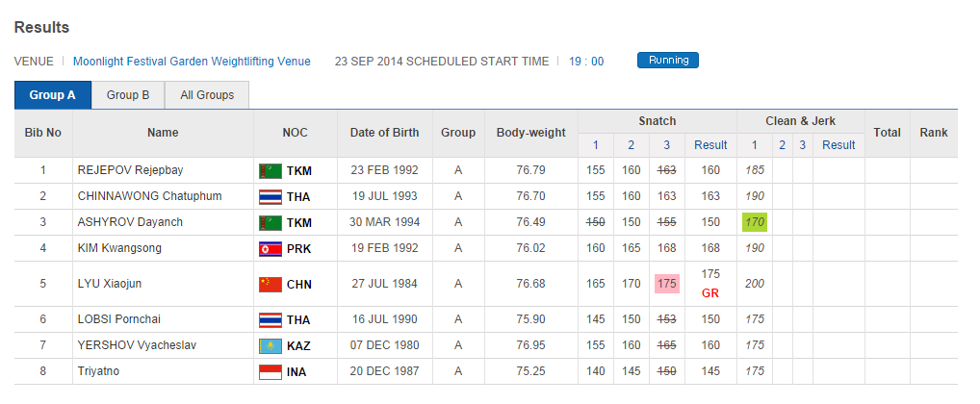Open the All Groups tab
980x404 pixels.
coord(207,95)
